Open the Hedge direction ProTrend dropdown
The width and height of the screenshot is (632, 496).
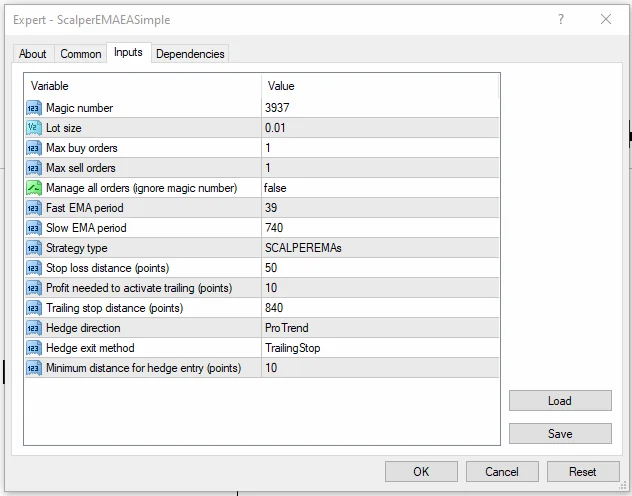tap(380, 328)
